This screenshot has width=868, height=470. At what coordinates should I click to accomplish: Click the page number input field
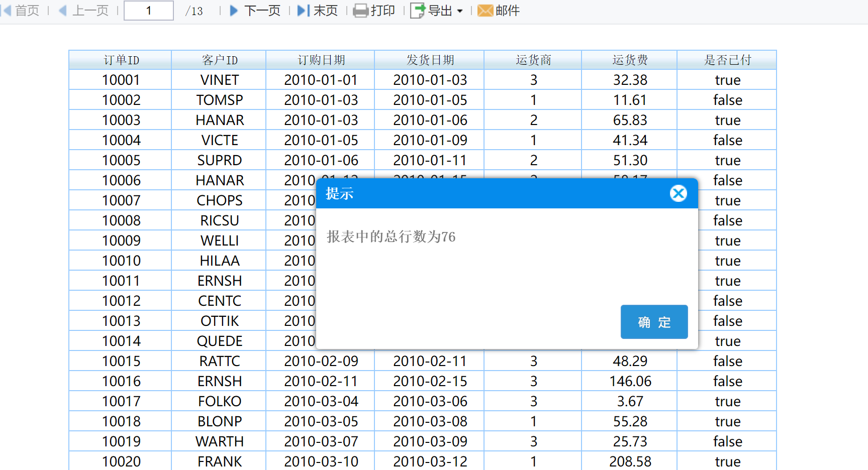pos(149,11)
